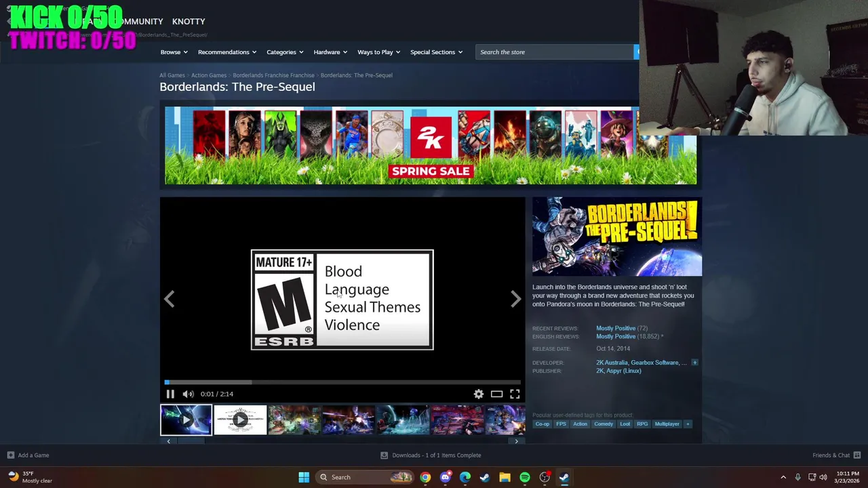Open the KNOTTY profile tab

tap(189, 22)
